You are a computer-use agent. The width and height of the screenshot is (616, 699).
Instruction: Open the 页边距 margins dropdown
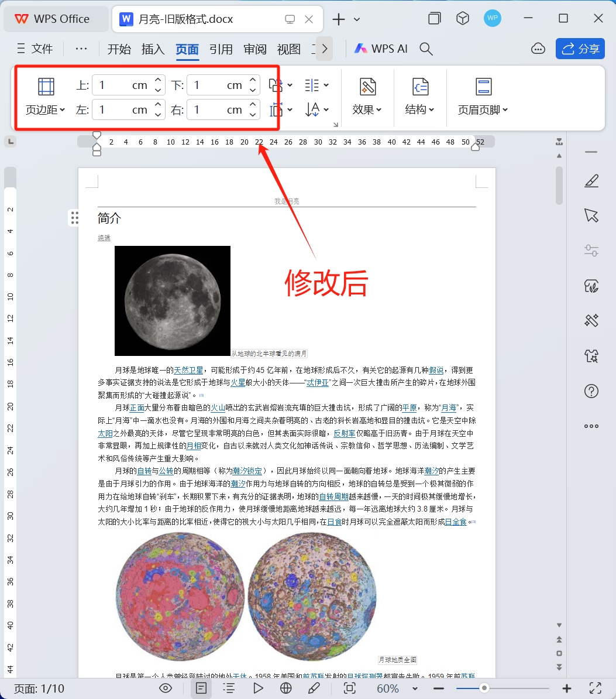pyautogui.click(x=46, y=109)
